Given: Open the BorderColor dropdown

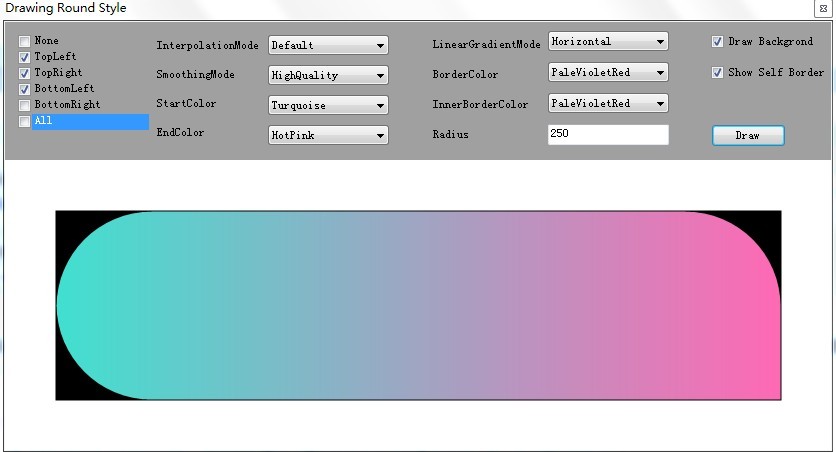Looking at the screenshot, I should (x=608, y=72).
